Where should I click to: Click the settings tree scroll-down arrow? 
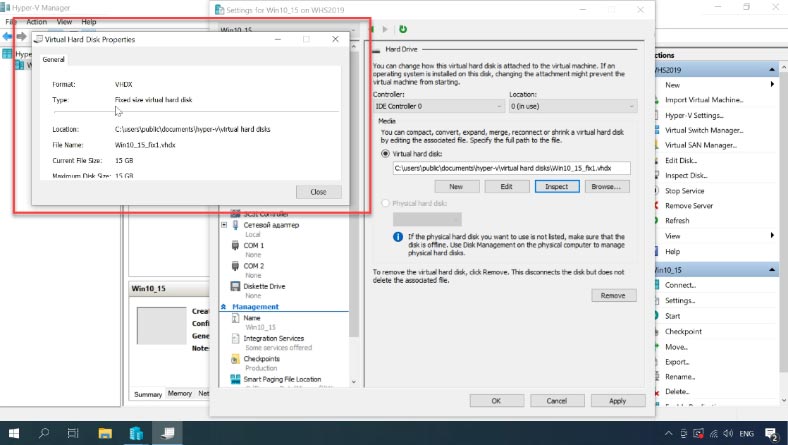coord(354,382)
